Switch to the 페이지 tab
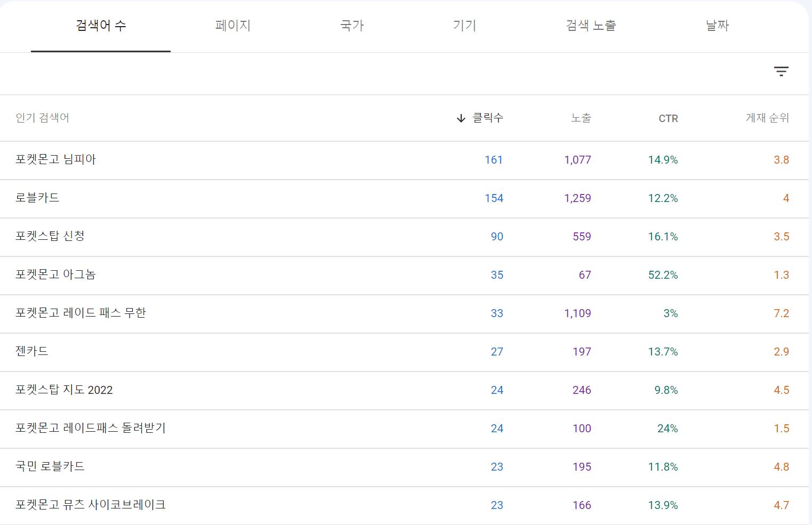Image resolution: width=812 pixels, height=525 pixels. pyautogui.click(x=233, y=26)
